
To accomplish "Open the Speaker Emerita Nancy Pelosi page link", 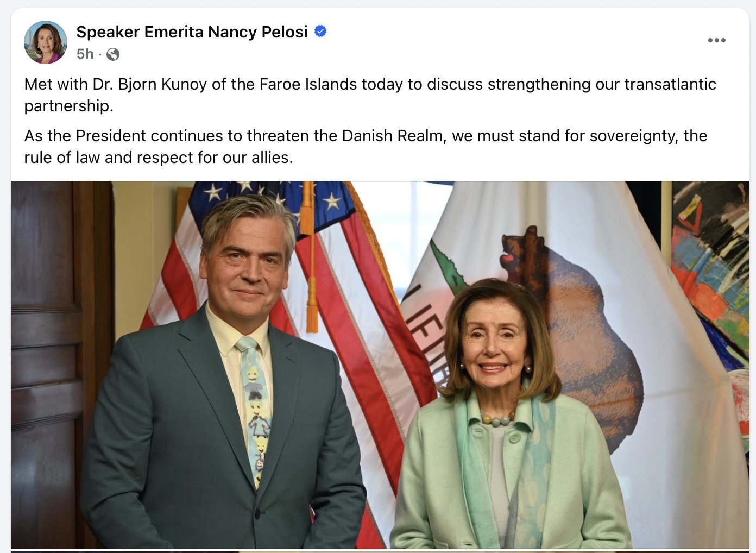I will click(192, 32).
